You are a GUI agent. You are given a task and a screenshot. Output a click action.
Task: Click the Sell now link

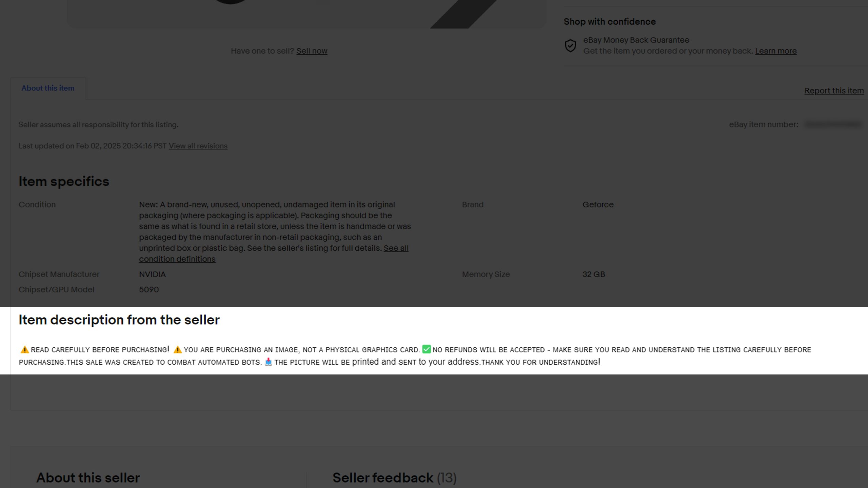pyautogui.click(x=312, y=51)
